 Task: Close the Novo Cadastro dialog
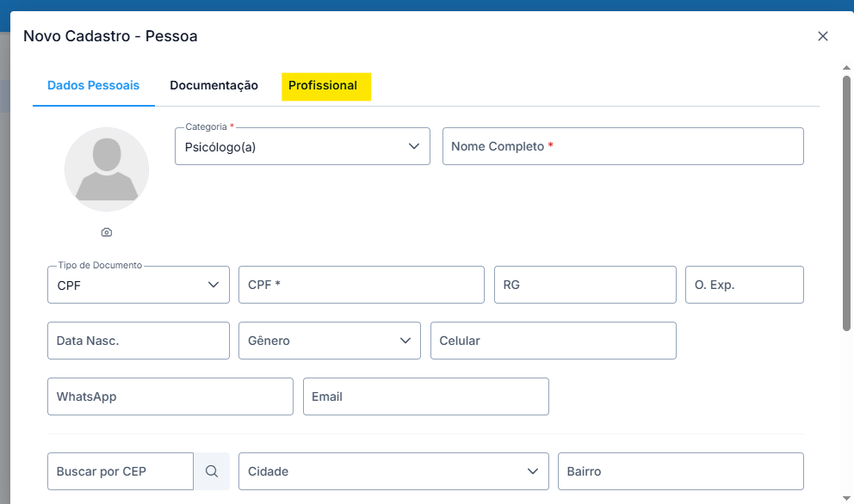pos(822,36)
